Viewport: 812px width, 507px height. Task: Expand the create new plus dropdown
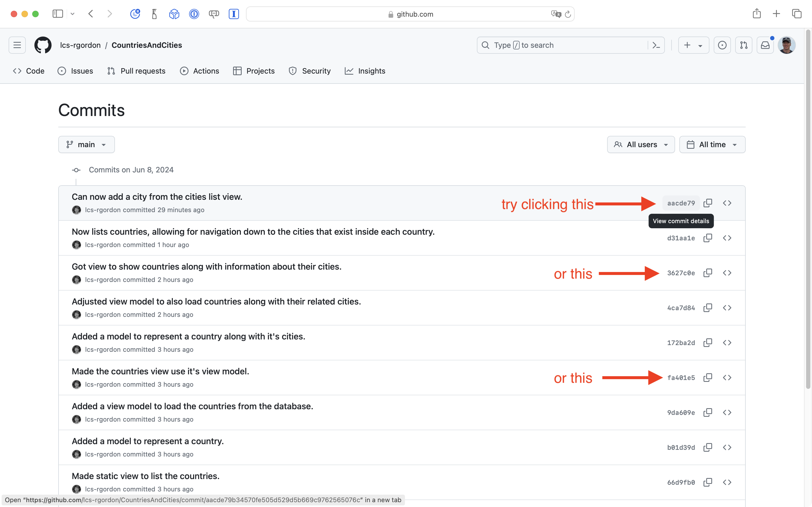click(693, 45)
